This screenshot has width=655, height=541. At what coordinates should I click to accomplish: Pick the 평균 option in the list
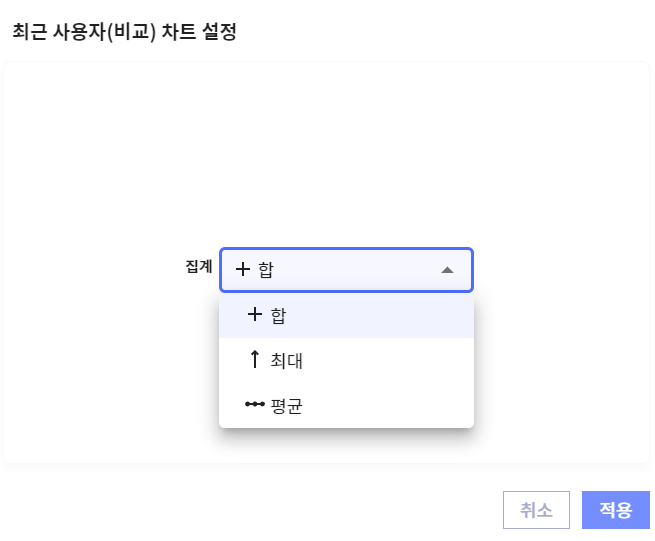click(x=346, y=405)
